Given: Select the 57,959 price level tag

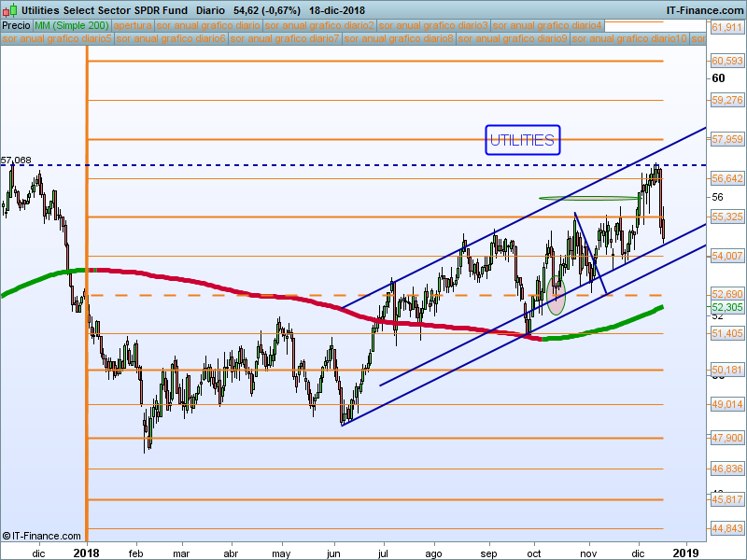Looking at the screenshot, I should (x=726, y=139).
